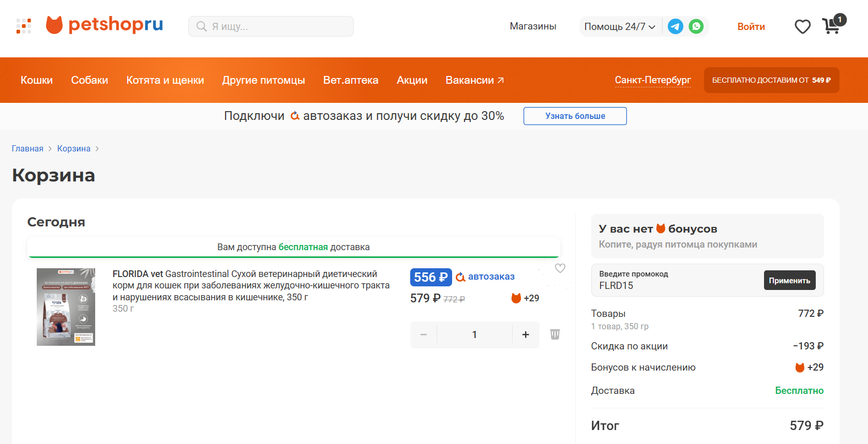Click free delivery from 549 ₽ button
This screenshot has width=868, height=444.
tap(772, 80)
